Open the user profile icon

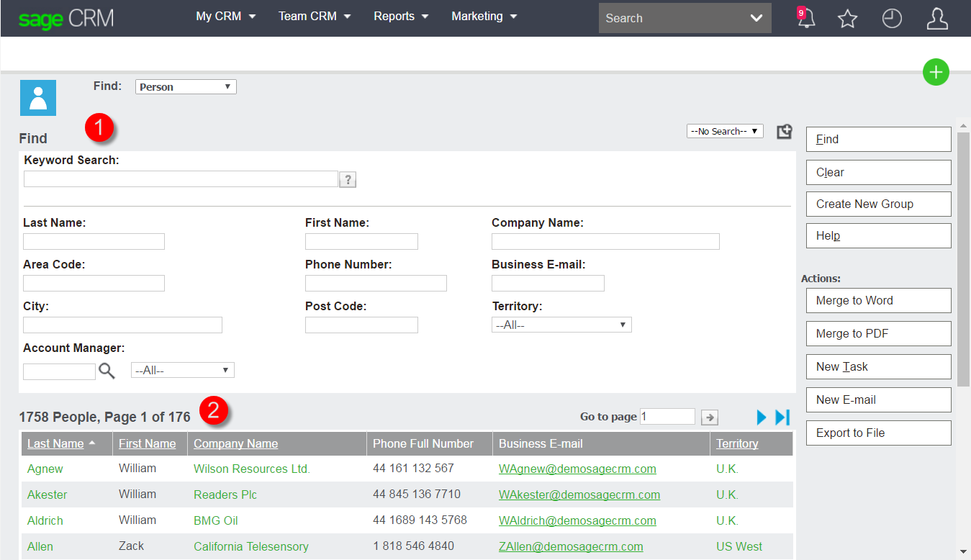tap(936, 19)
